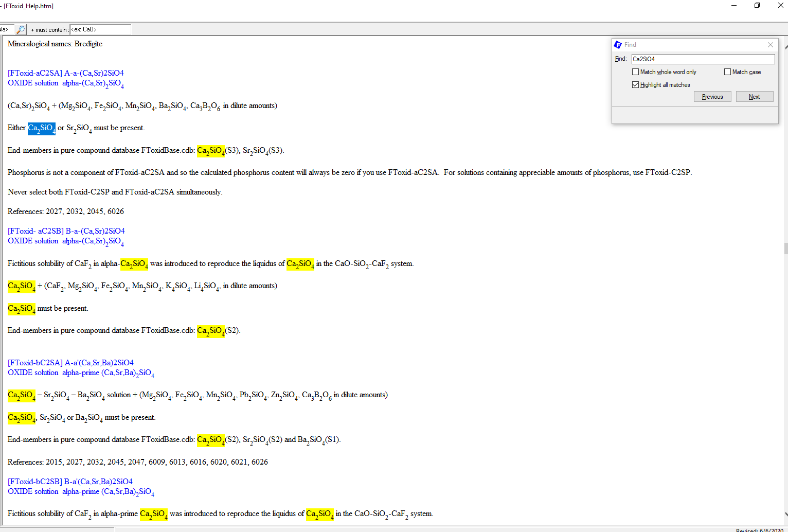
Task: Click the 'Revised: 6/6/2020' status text
Action: coord(760,530)
